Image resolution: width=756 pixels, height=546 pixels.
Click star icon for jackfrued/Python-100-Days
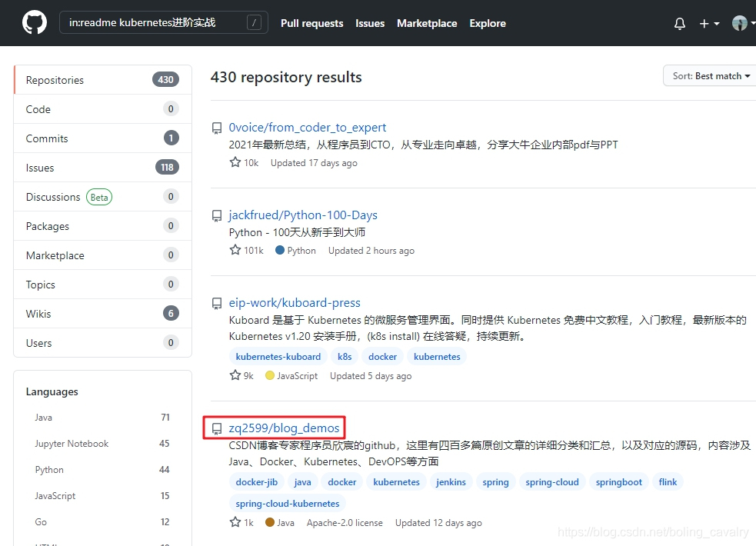coord(235,250)
